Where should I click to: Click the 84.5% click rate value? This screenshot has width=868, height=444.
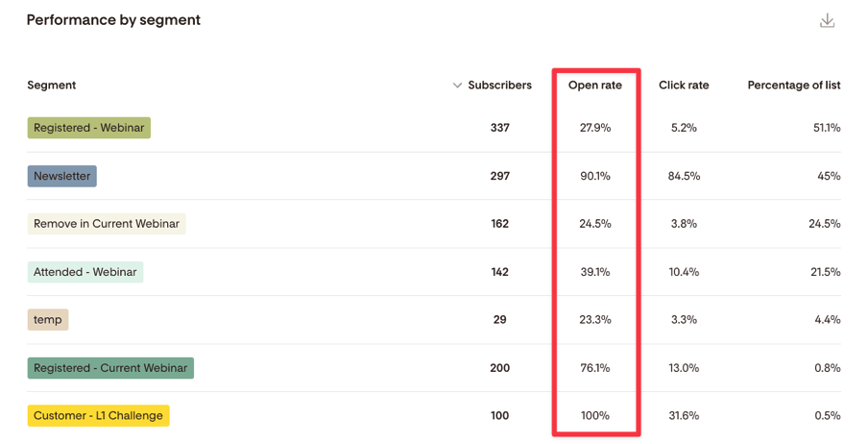(684, 176)
